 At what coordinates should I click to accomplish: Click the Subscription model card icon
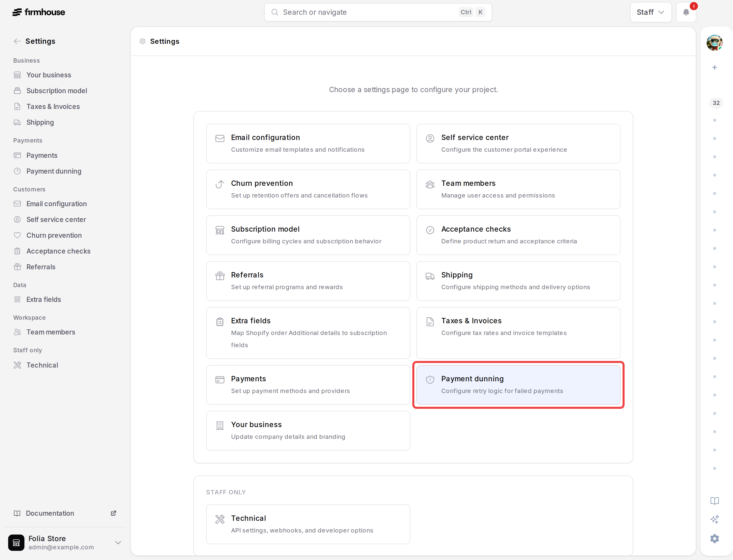(220, 230)
